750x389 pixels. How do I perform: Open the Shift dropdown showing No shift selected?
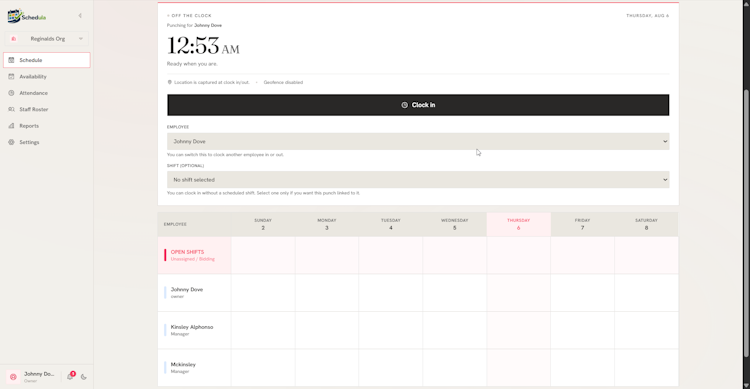[x=418, y=179]
